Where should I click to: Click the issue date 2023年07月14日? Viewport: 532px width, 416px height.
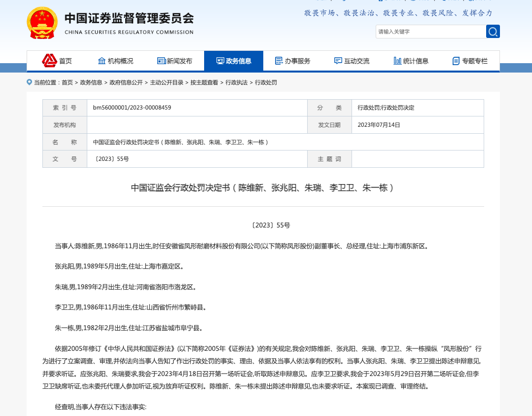[x=379, y=125]
